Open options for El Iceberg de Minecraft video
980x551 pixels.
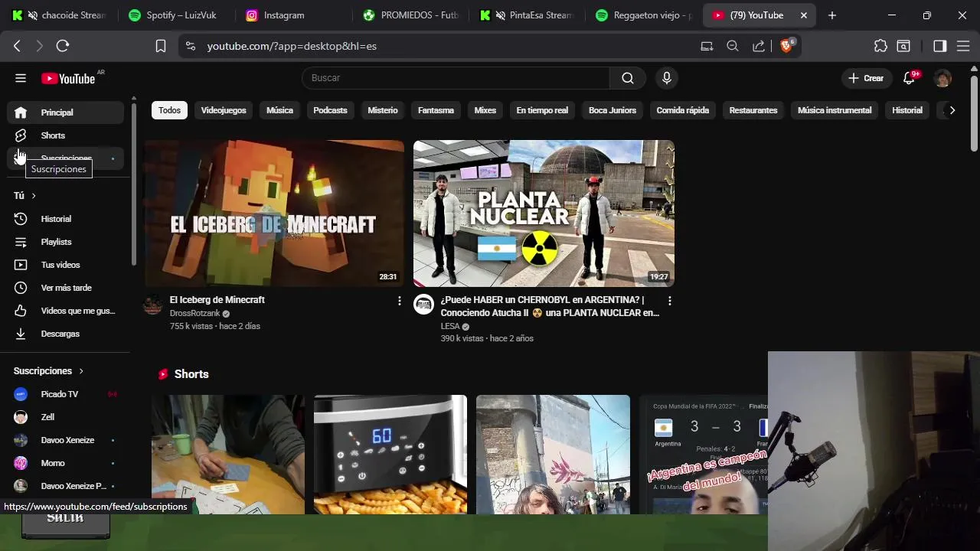[399, 301]
